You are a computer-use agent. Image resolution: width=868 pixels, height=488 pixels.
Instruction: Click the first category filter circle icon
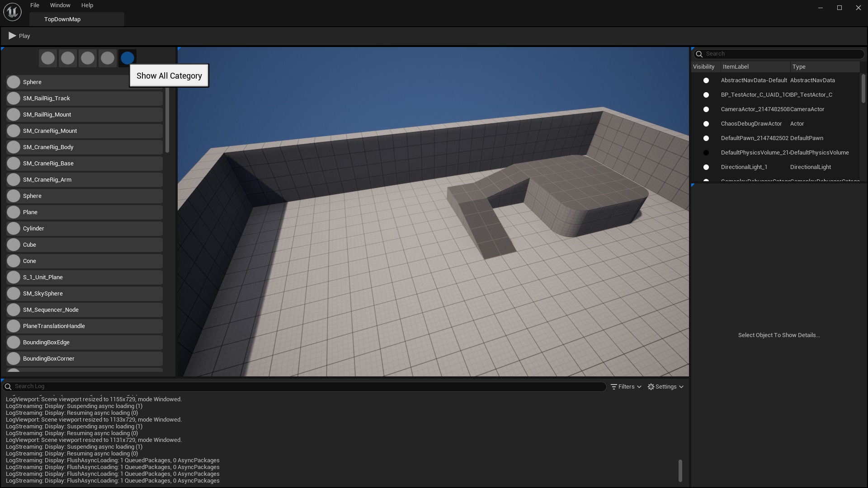tap(48, 58)
